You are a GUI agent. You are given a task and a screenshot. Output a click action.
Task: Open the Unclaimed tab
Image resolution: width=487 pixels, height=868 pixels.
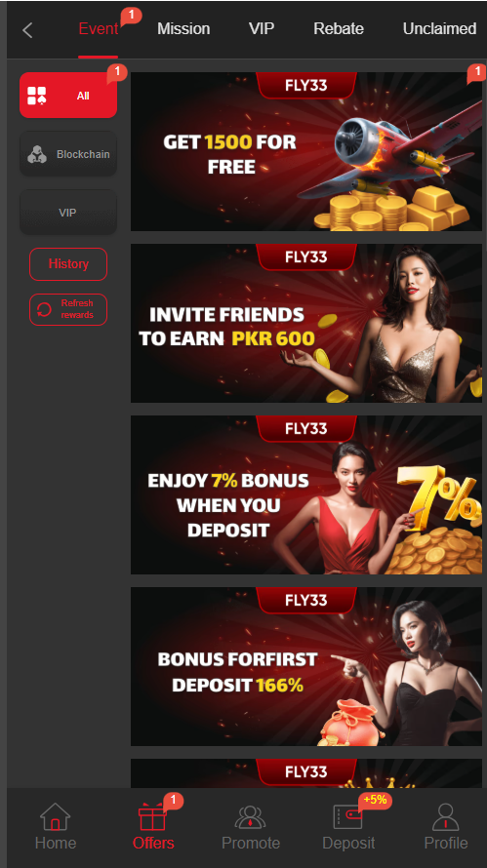pos(439,29)
